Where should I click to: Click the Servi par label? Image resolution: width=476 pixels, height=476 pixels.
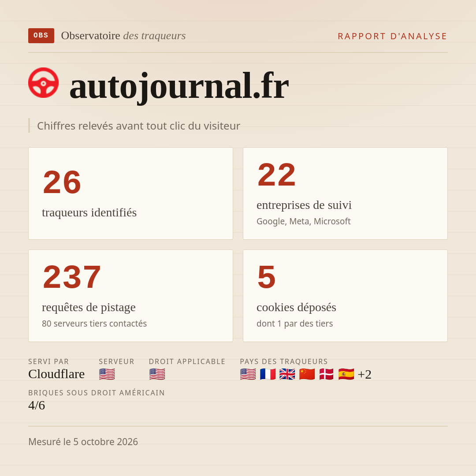click(x=48, y=361)
